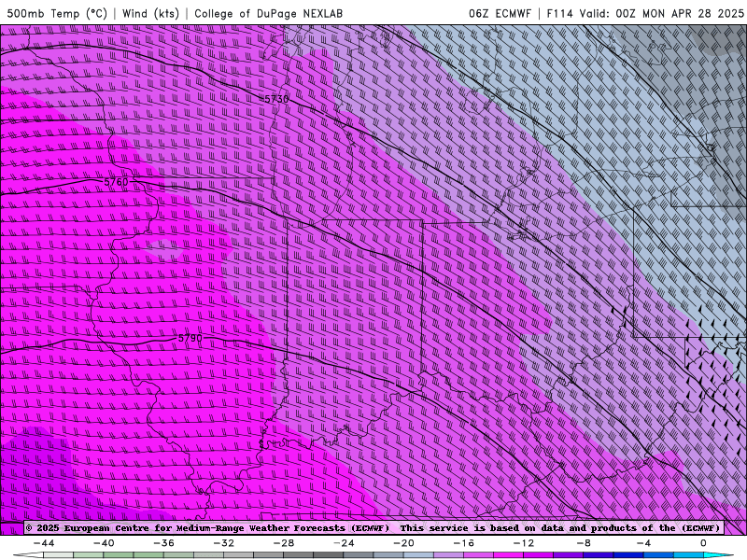Click the -32 colorbar scale label
The width and height of the screenshot is (747, 560).
pos(223,543)
